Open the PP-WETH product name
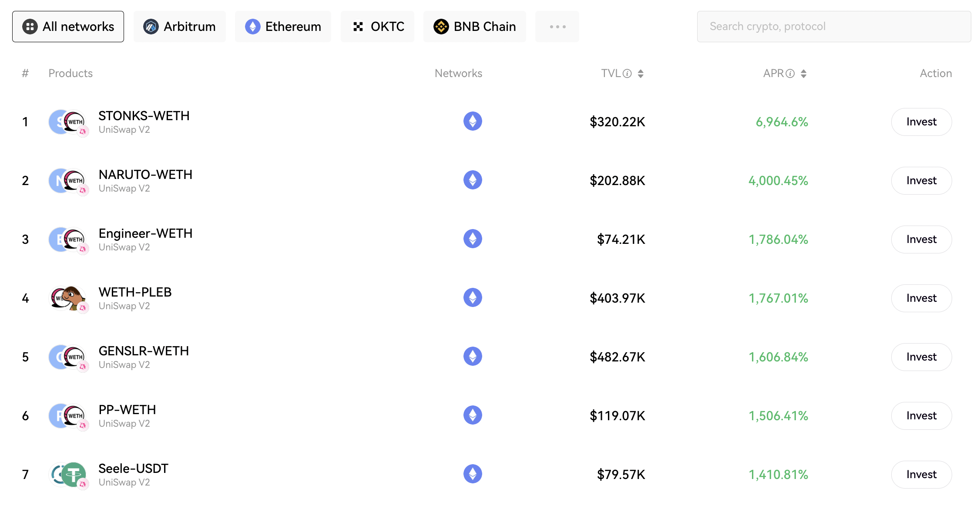This screenshot has width=980, height=506. pos(127,410)
